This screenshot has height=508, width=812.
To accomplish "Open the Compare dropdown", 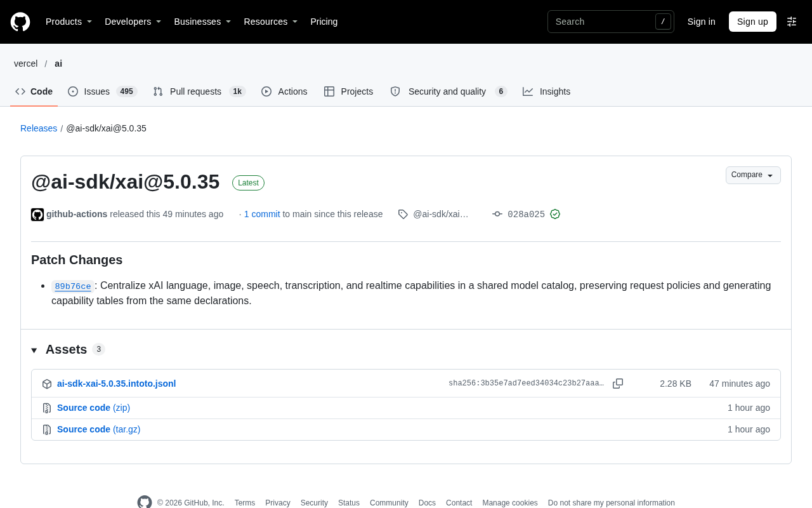I will click(753, 175).
